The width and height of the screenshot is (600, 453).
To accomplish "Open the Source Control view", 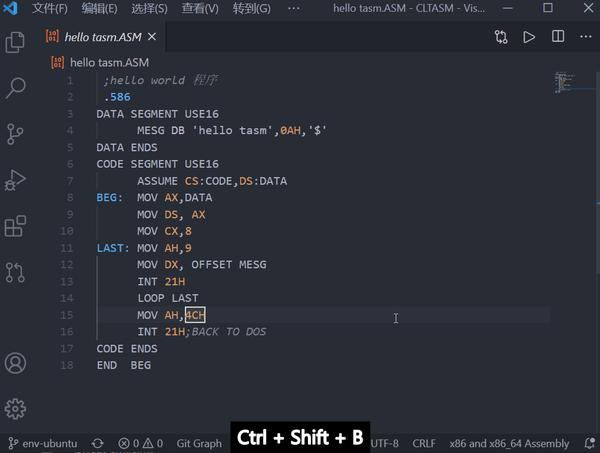I will coord(15,134).
